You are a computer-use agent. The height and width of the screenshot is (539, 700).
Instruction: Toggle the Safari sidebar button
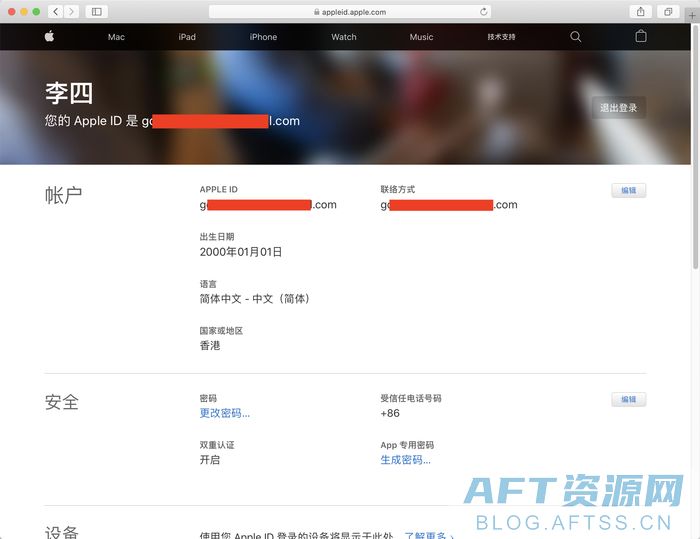point(97,11)
